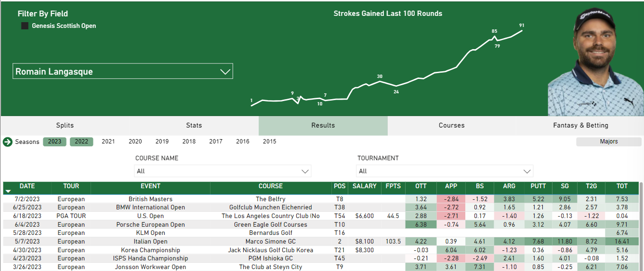The image size is (644, 271).
Task: Click the sort arrow under DATE header
Action: (8, 192)
